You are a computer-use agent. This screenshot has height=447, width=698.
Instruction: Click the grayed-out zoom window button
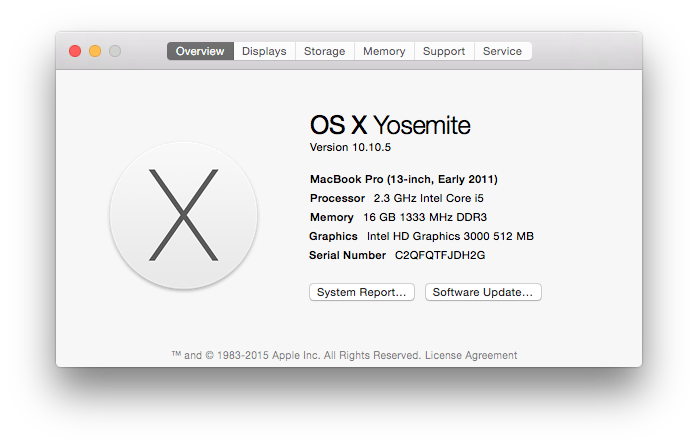(115, 51)
